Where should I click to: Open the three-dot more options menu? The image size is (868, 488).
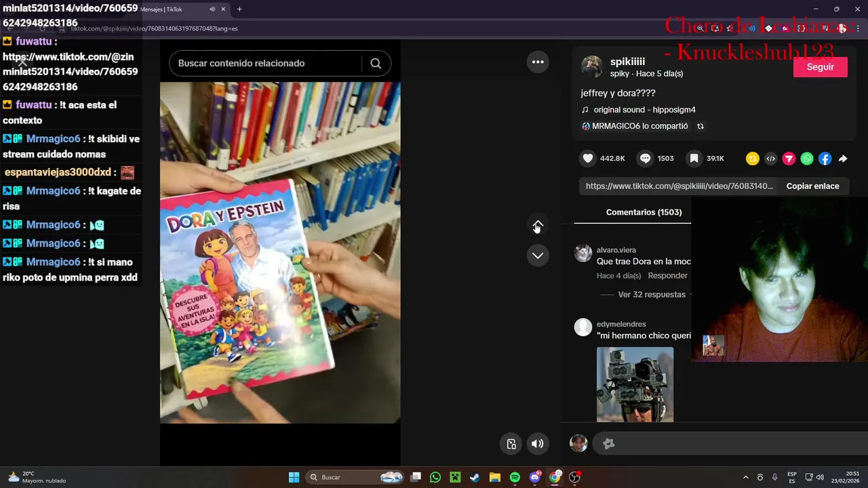point(538,62)
